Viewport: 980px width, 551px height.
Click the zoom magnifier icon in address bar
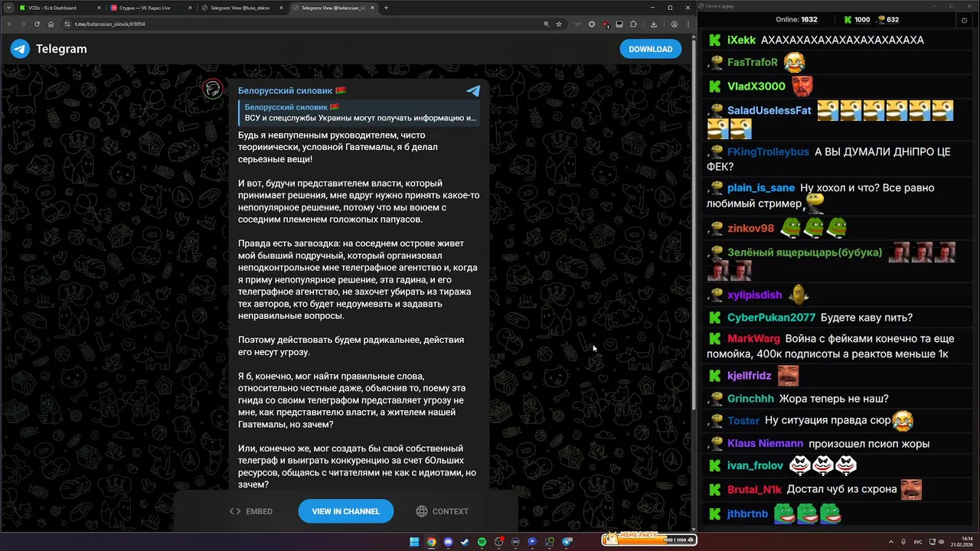point(546,24)
